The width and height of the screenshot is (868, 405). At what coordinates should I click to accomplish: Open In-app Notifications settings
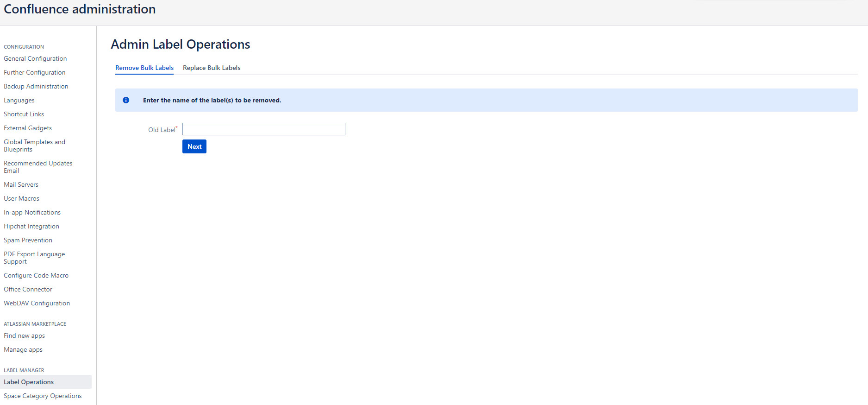point(32,212)
